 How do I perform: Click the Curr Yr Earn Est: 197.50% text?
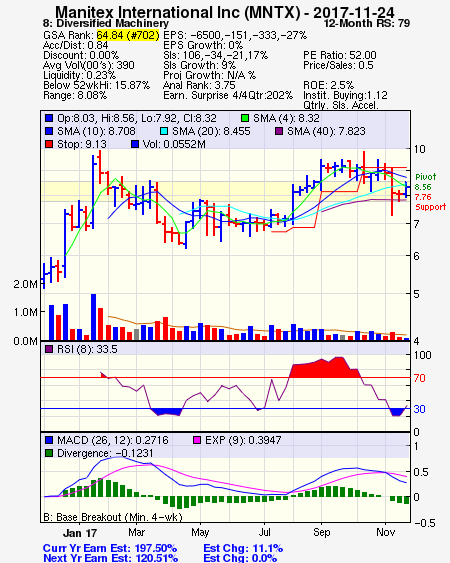pos(110,548)
